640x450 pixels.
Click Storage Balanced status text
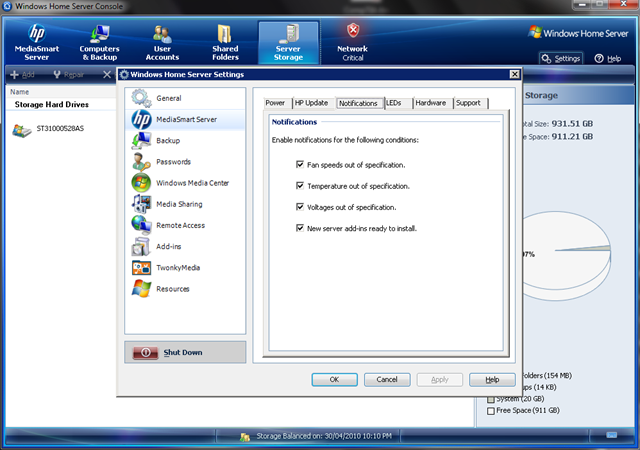324,436
